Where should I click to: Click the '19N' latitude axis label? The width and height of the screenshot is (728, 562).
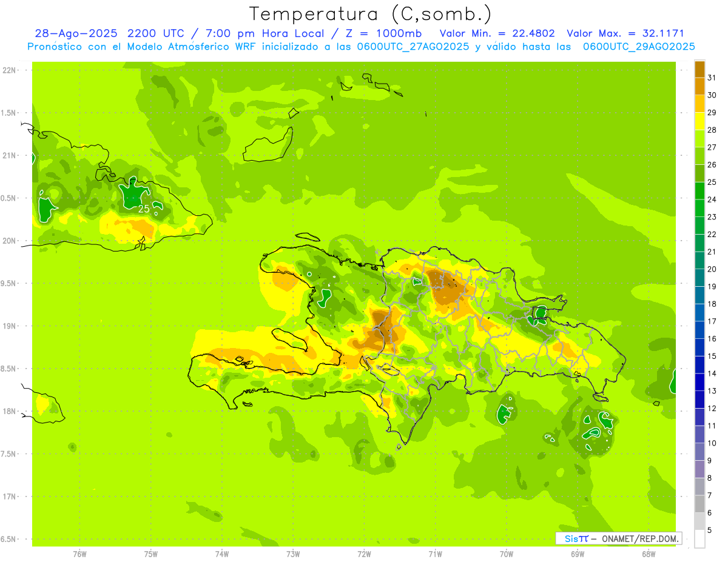pos(10,326)
